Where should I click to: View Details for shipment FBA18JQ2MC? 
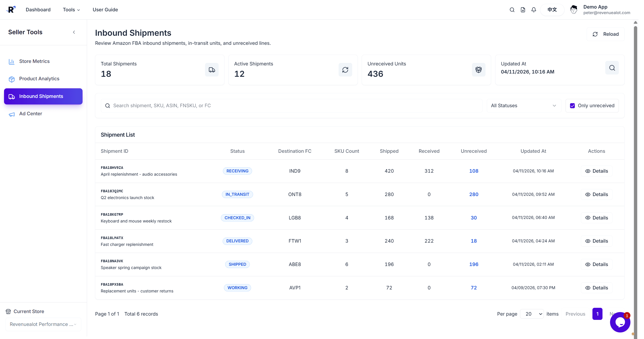click(596, 195)
